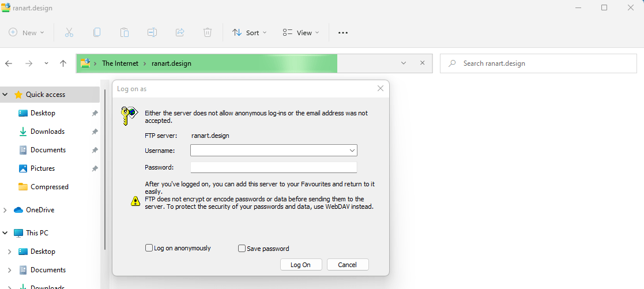Select This PC in the navigation pane
Screen dimensions: 644x289
(x=37, y=233)
